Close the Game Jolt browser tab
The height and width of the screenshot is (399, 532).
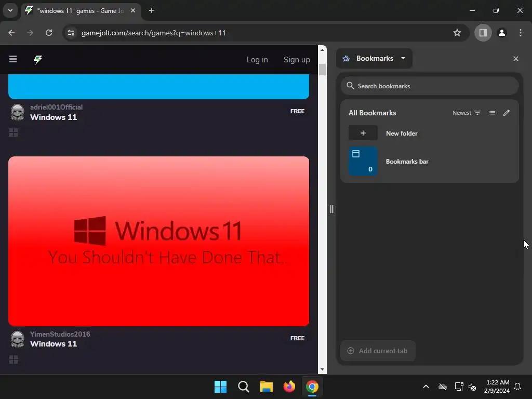coord(133,10)
